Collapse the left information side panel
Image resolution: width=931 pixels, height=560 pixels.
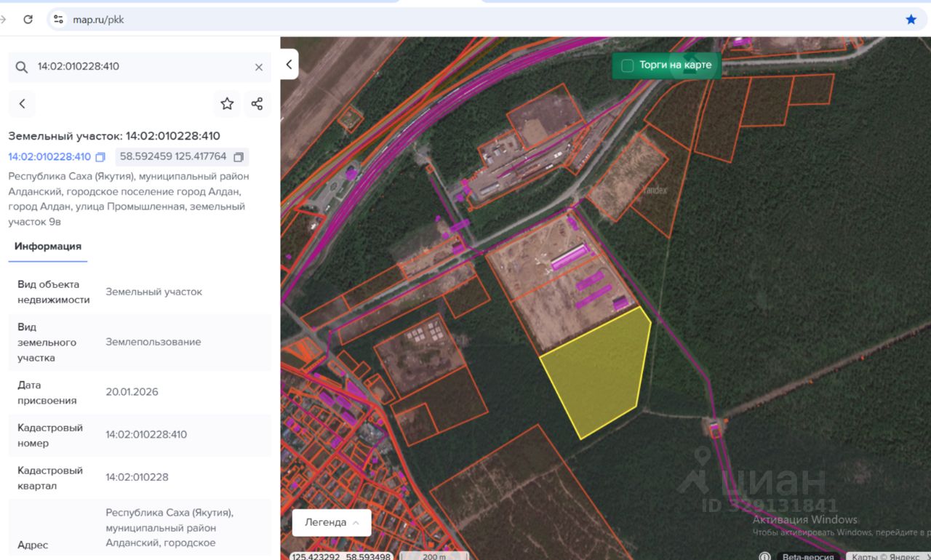tap(289, 65)
